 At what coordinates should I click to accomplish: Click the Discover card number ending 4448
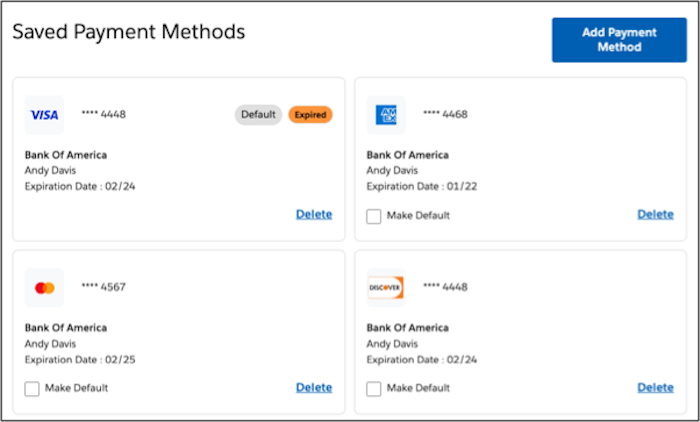(x=445, y=288)
